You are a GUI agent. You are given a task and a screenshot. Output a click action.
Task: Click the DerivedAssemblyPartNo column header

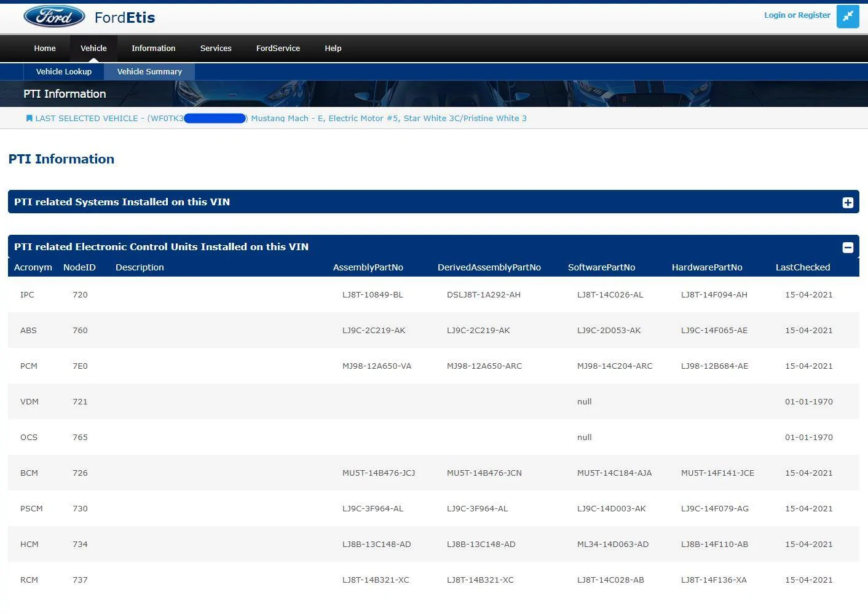click(x=489, y=267)
